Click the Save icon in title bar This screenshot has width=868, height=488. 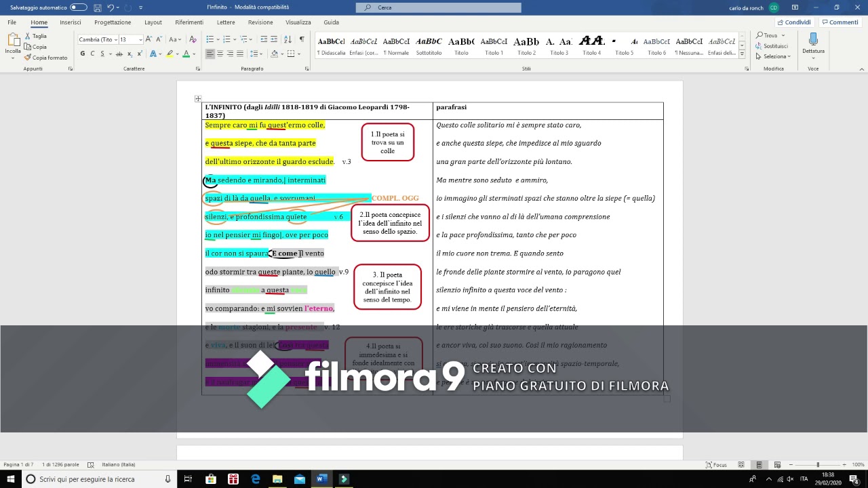[x=98, y=7]
